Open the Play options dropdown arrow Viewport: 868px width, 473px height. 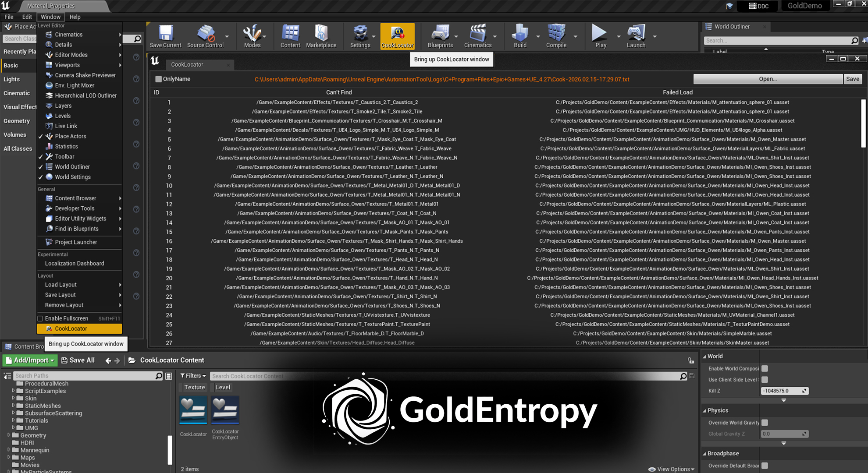(x=618, y=36)
